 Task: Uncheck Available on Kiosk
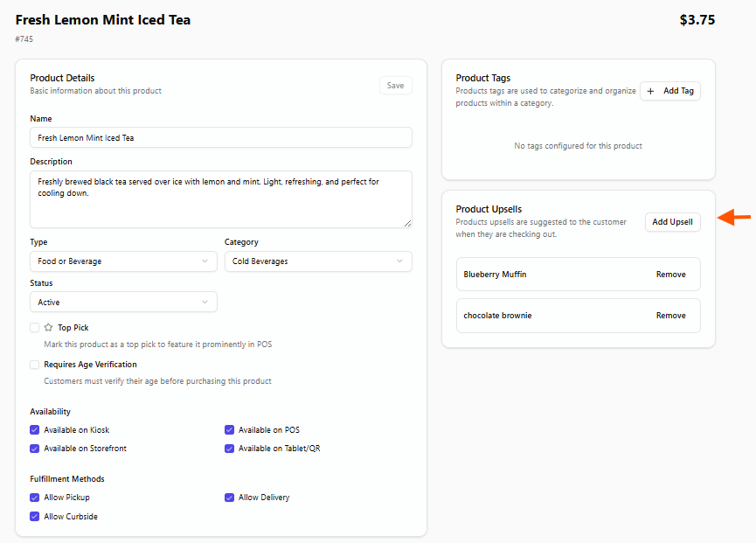(35, 430)
